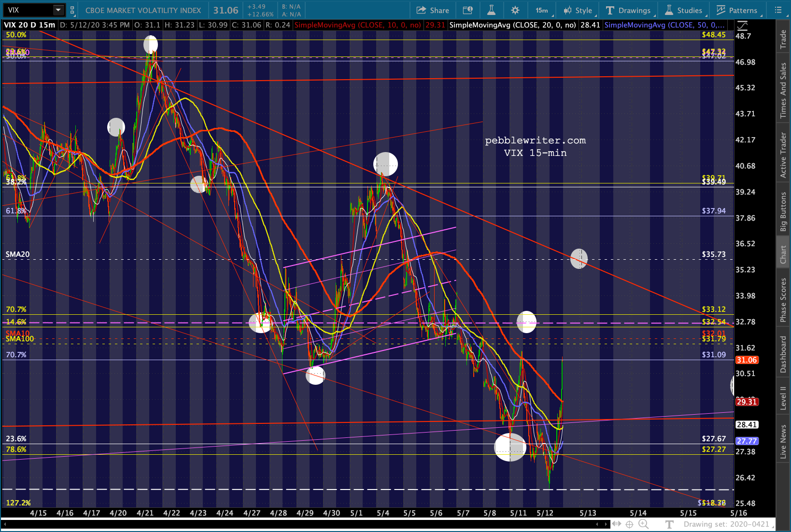Open chart settings gear icon
The width and height of the screenshot is (791, 532).
515,10
